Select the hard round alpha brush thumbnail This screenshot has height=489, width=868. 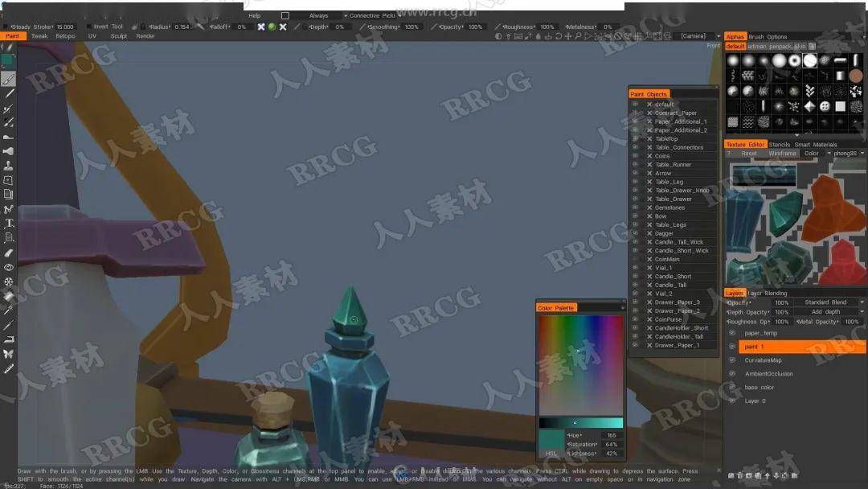[810, 60]
